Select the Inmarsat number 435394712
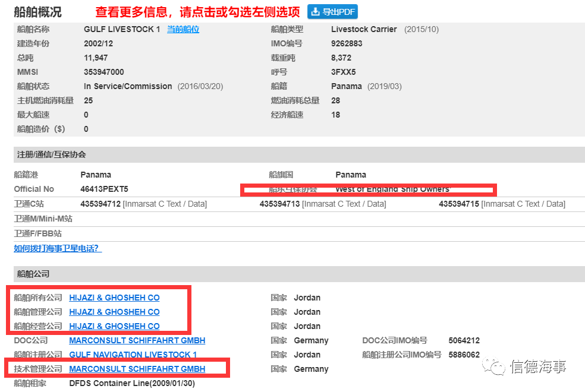 click(100, 204)
